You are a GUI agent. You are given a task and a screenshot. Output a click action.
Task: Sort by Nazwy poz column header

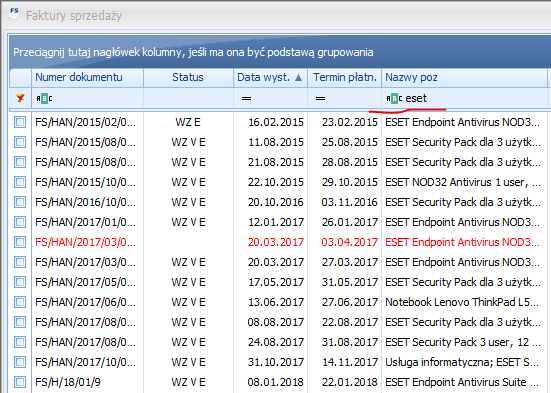coord(465,77)
